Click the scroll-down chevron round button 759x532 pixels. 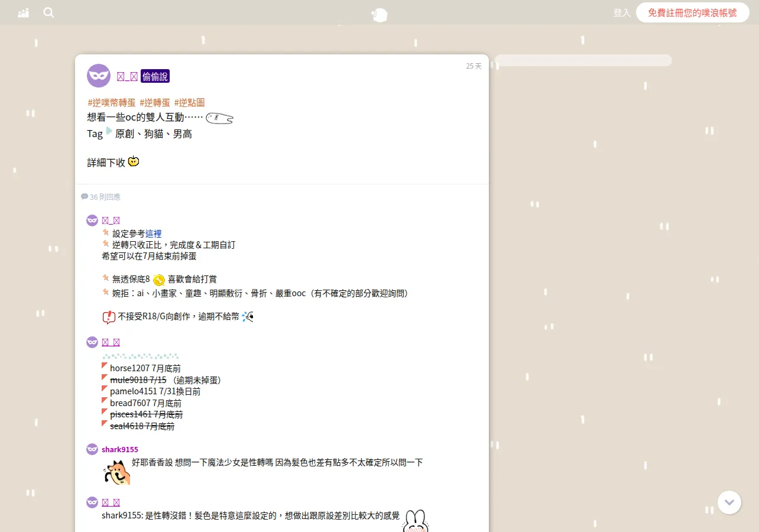[x=729, y=502]
